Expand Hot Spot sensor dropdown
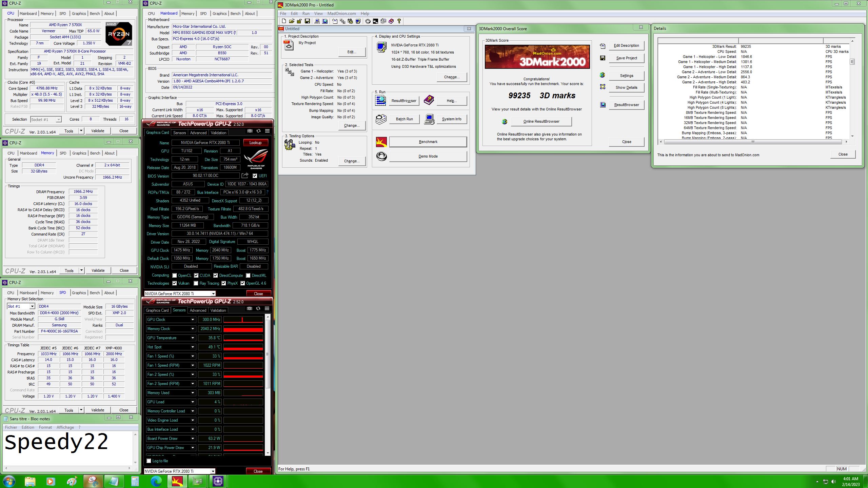Viewport: 868px width, 488px height. coord(193,347)
